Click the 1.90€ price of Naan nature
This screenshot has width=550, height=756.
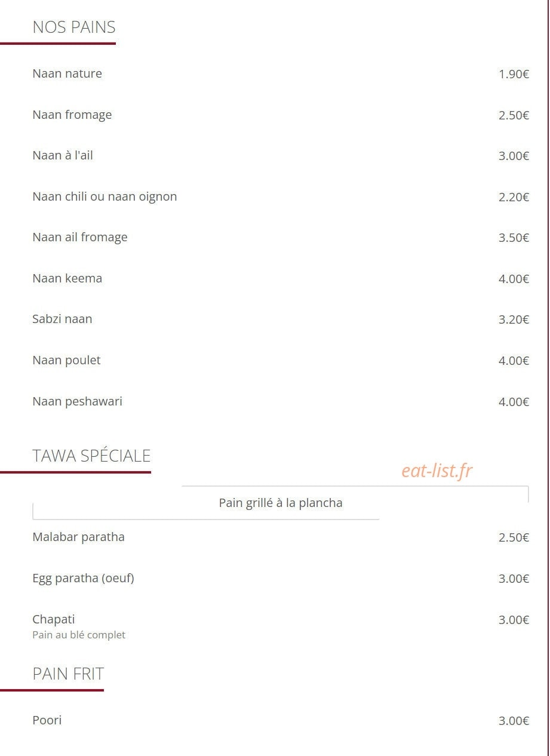(514, 74)
